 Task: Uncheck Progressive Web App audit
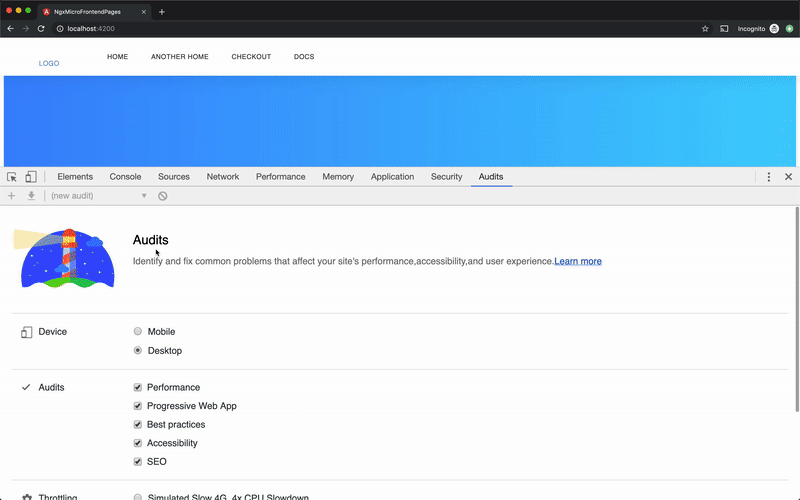pos(138,406)
